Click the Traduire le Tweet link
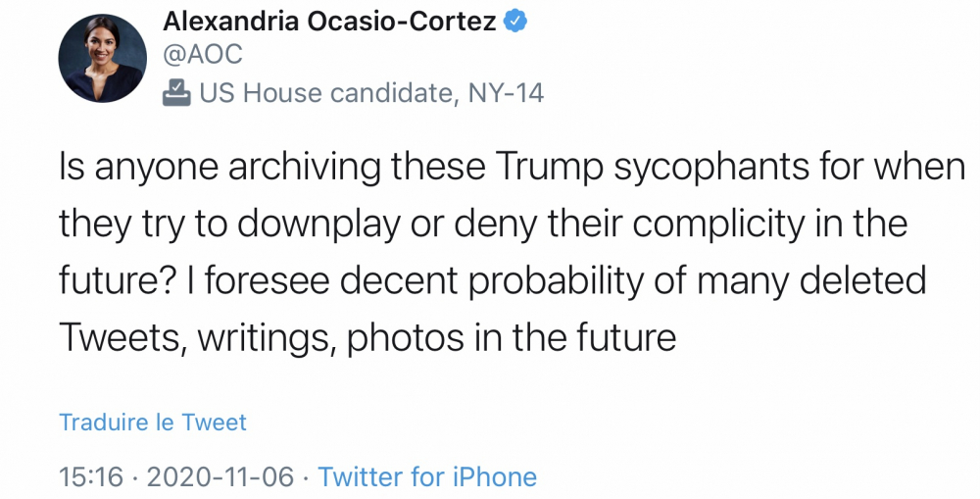 153,423
